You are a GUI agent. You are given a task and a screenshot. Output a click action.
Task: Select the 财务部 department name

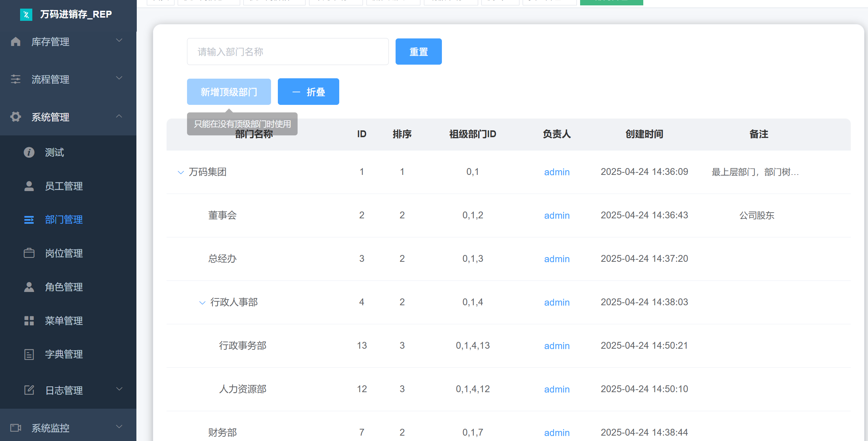click(222, 433)
